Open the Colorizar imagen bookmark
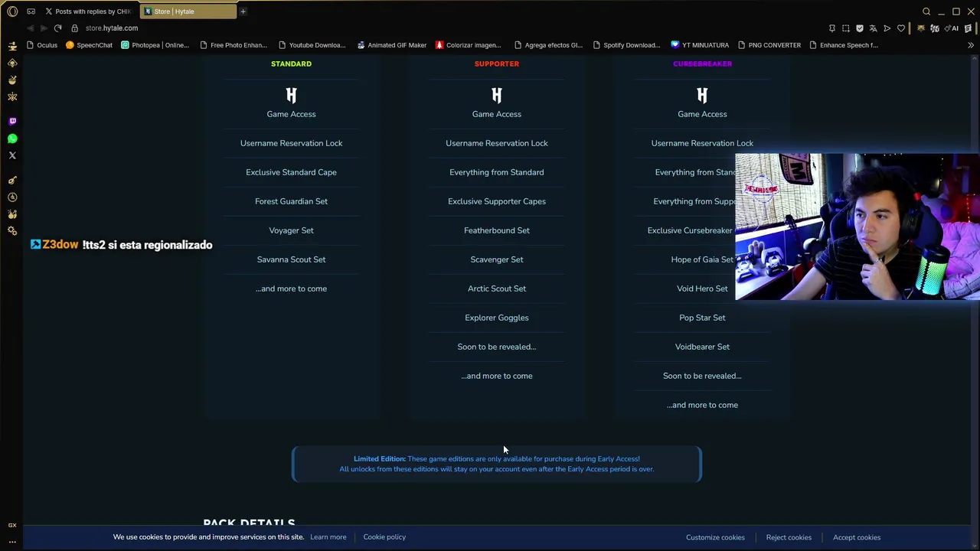This screenshot has height=551, width=980. [469, 45]
